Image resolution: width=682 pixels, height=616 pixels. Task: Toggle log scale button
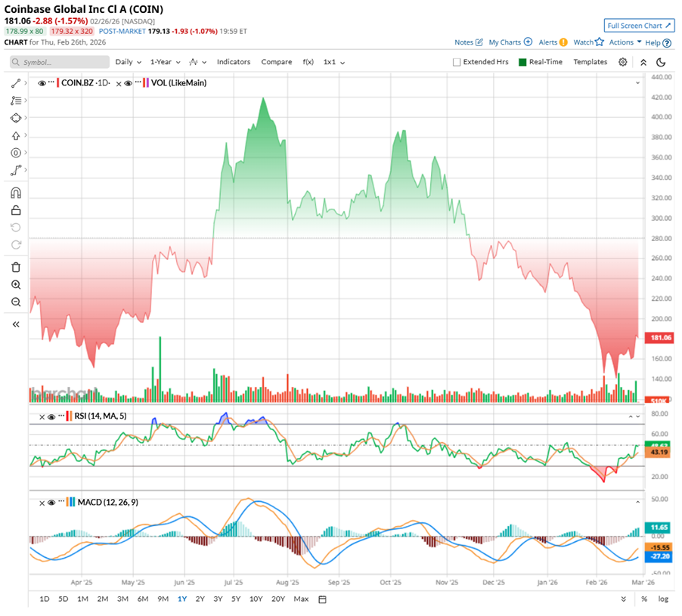[663, 599]
